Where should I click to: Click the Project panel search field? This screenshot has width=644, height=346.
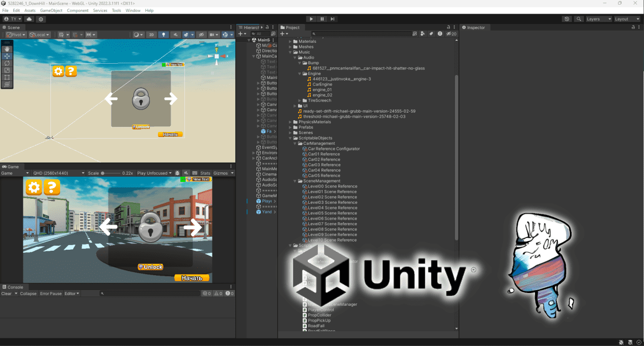pyautogui.click(x=362, y=34)
